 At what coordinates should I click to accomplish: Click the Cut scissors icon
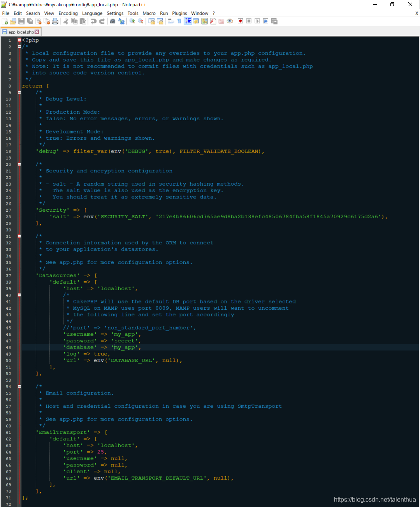(x=66, y=21)
